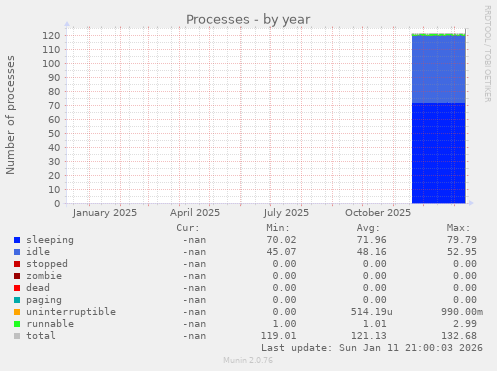The height and width of the screenshot is (371, 497).
Task: Click the 'Avg:' column header
Action: tap(368, 228)
